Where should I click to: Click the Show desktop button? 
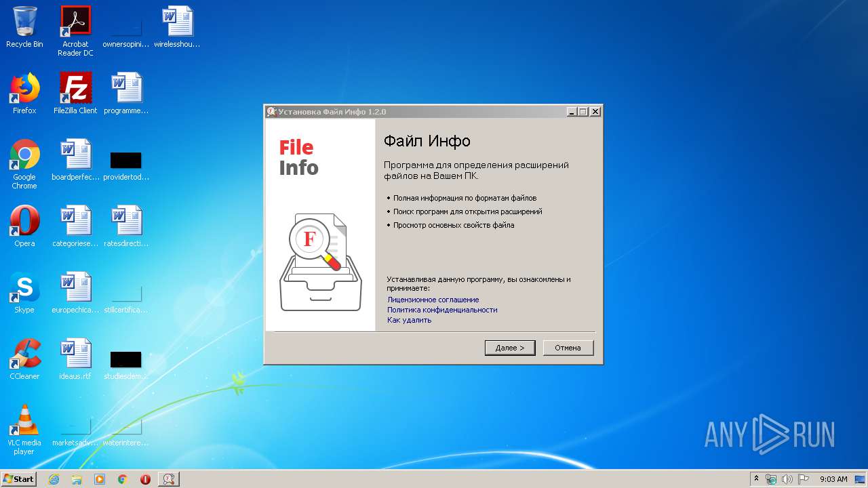[x=861, y=479]
